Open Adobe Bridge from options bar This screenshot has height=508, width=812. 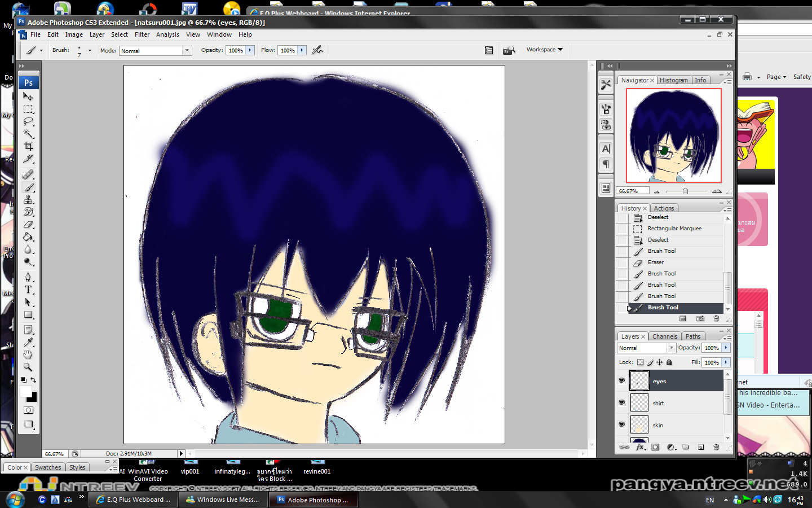click(x=509, y=50)
